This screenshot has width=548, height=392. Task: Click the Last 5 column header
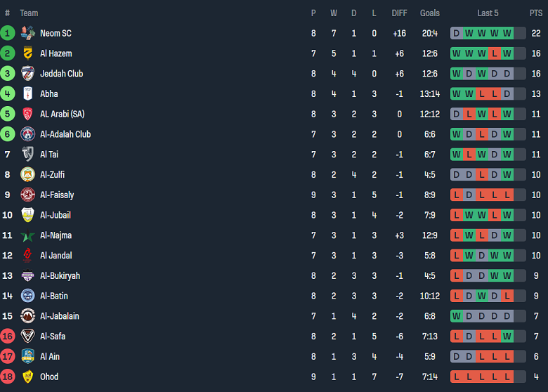(488, 13)
